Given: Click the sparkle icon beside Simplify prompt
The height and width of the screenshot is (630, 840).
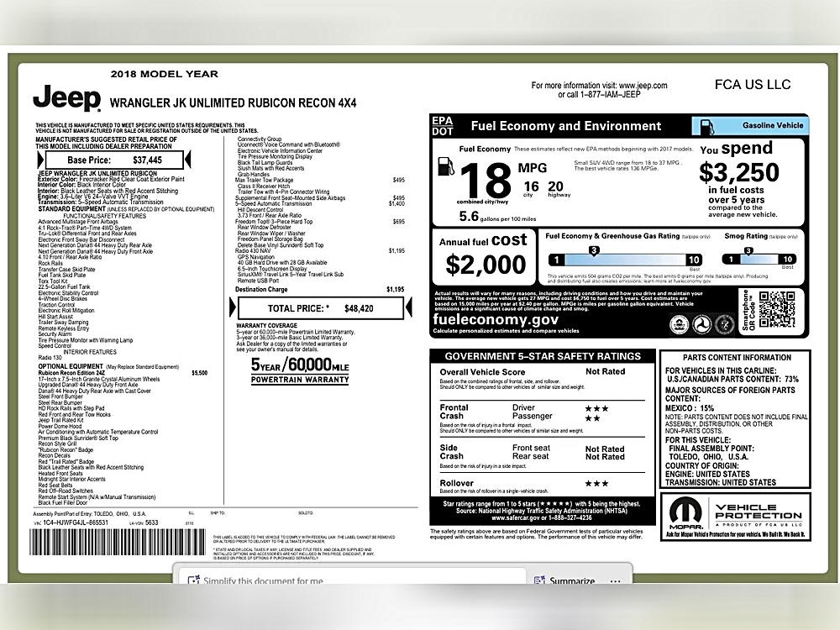Looking at the screenshot, I should click(192, 581).
